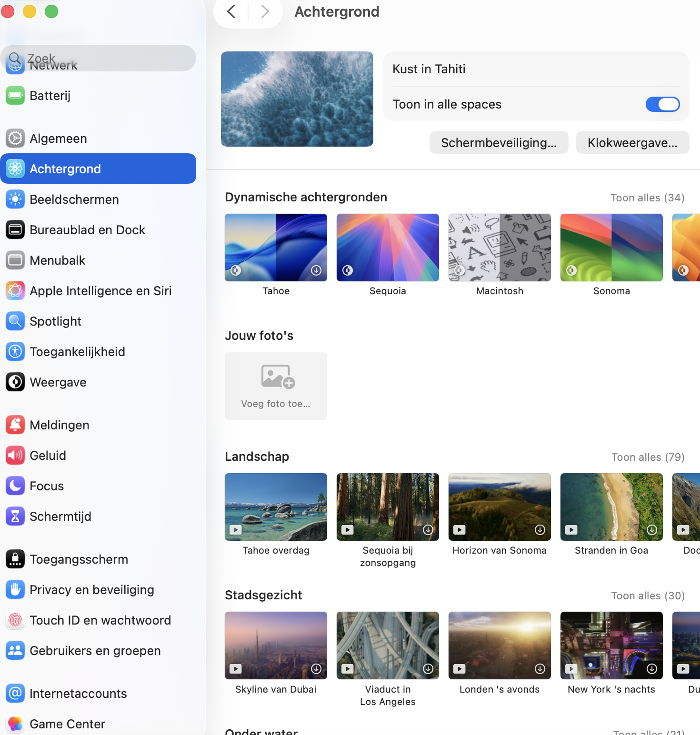Click the Game Center icon
The image size is (700, 735).
[15, 724]
